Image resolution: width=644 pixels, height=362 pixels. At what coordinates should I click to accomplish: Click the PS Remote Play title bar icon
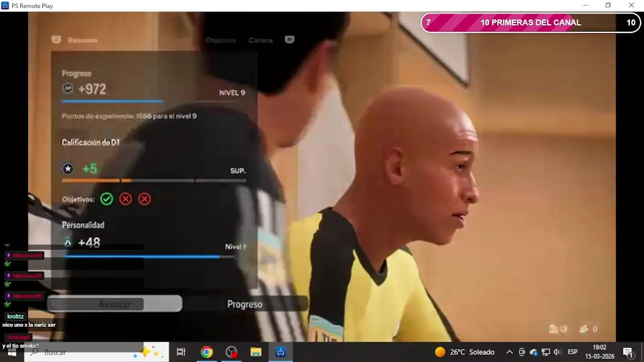(6, 6)
